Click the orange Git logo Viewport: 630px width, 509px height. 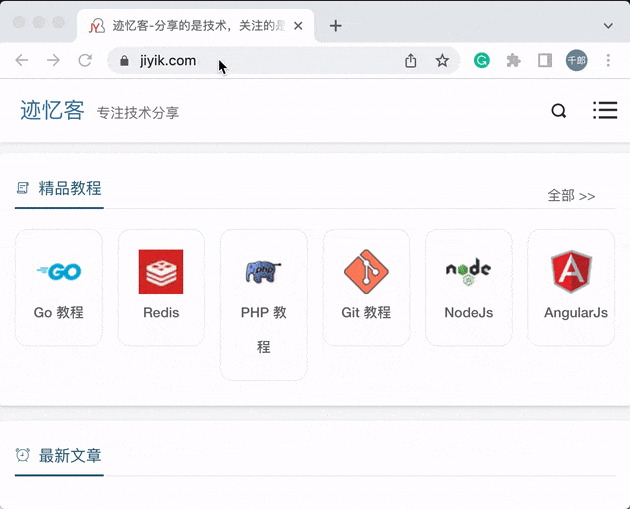366,272
